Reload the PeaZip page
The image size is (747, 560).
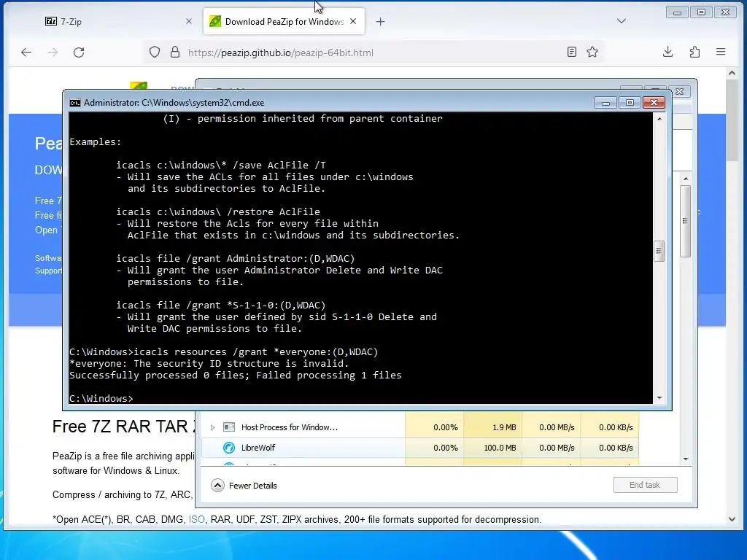click(x=79, y=52)
